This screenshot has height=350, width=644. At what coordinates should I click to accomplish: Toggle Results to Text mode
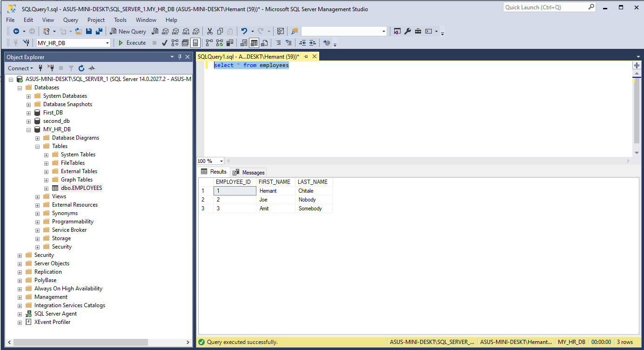pos(244,43)
